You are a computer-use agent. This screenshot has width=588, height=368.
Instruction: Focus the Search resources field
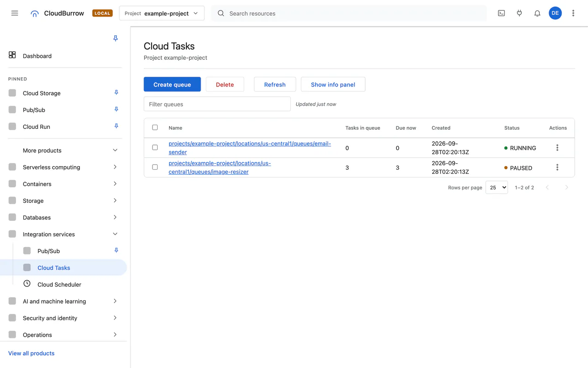click(x=349, y=13)
